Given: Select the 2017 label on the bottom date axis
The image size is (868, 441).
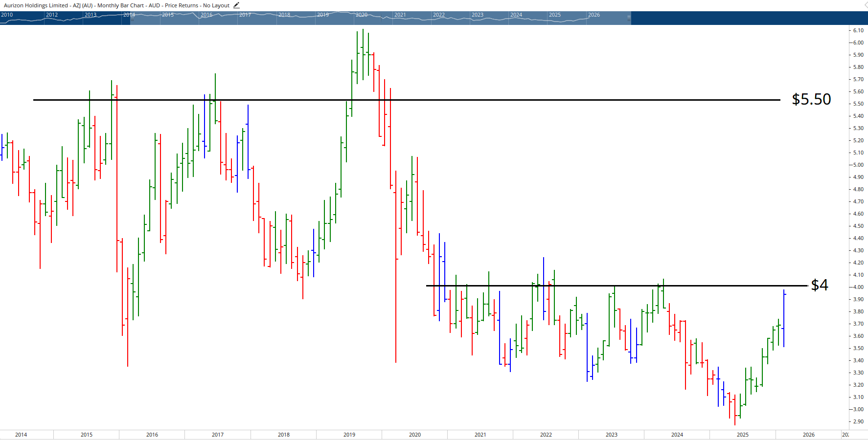Looking at the screenshot, I should 217,434.
